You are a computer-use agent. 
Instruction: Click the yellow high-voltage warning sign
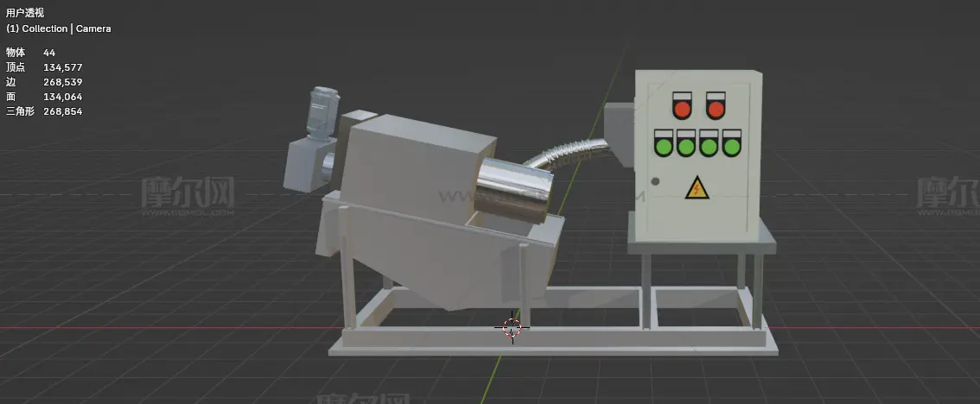(x=695, y=187)
